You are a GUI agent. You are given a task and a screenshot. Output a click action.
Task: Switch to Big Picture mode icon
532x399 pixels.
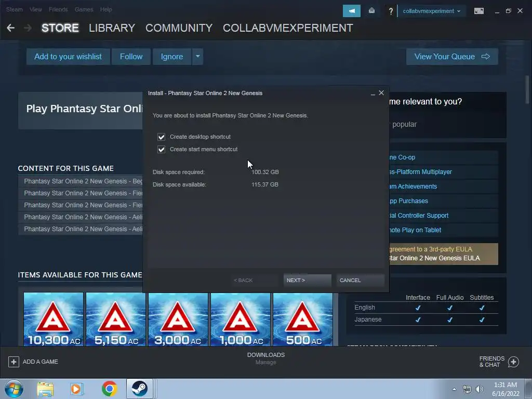click(478, 11)
